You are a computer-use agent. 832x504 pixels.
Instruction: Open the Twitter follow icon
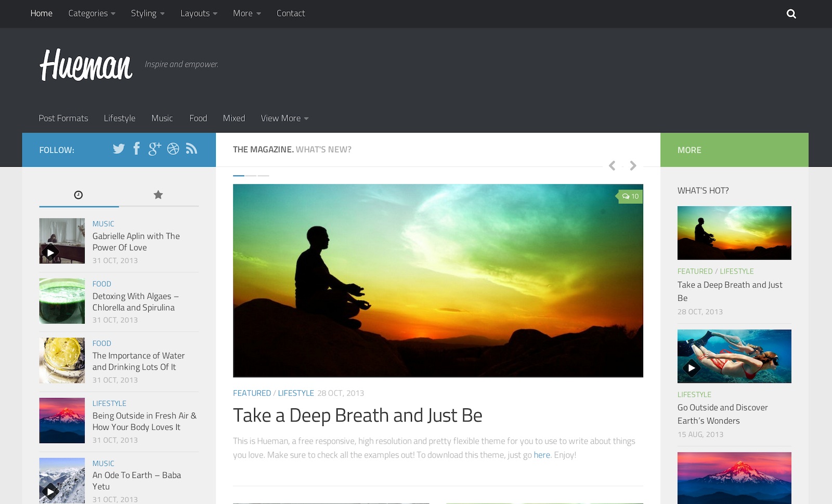pos(119,149)
